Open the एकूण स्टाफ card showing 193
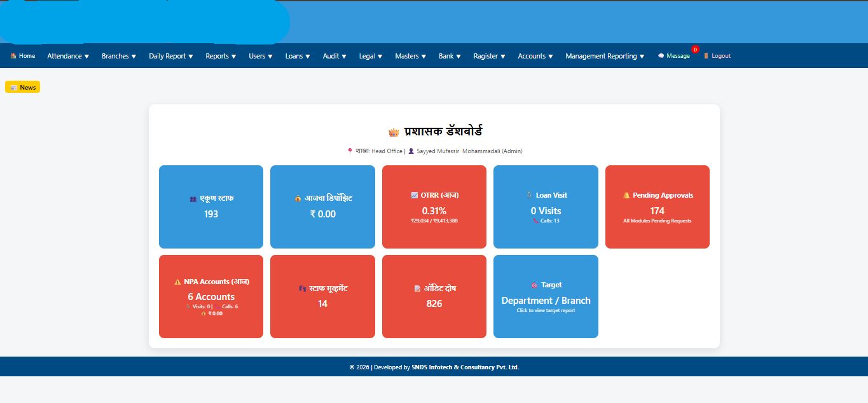868x403 pixels. pyautogui.click(x=210, y=207)
